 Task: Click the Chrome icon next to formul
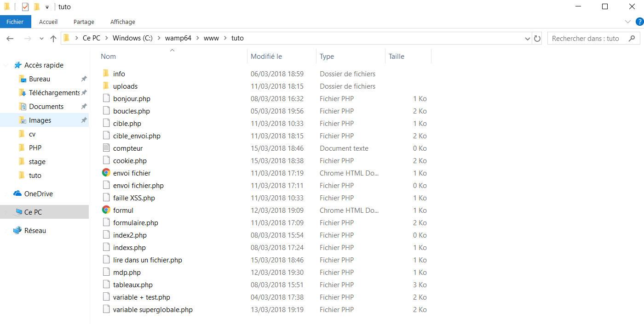click(x=106, y=210)
